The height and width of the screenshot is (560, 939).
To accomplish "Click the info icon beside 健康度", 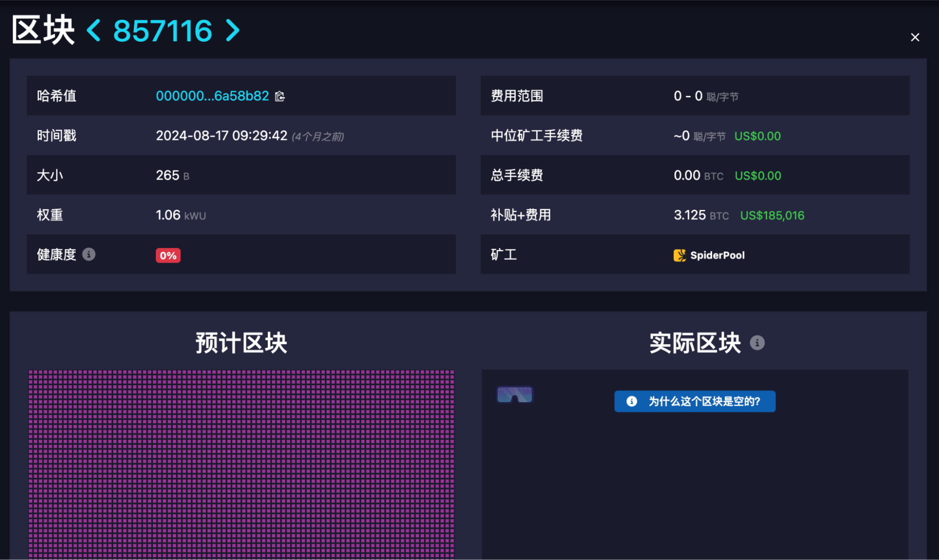I will coord(89,255).
